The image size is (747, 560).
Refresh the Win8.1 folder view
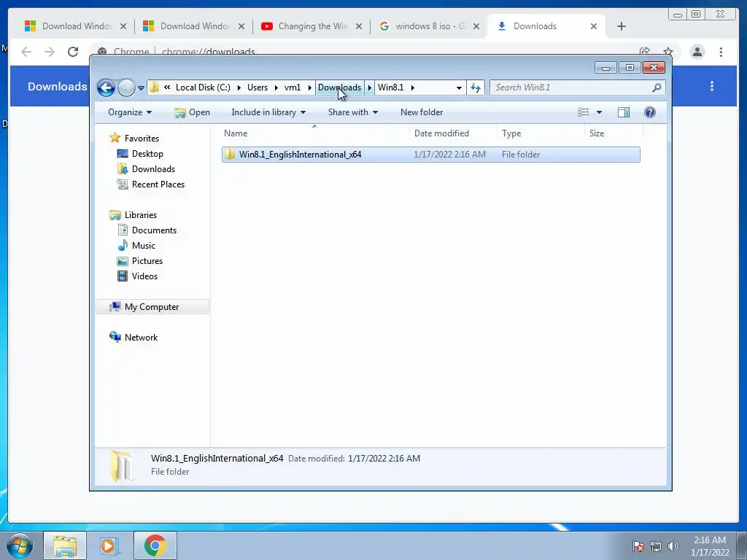pyautogui.click(x=476, y=87)
